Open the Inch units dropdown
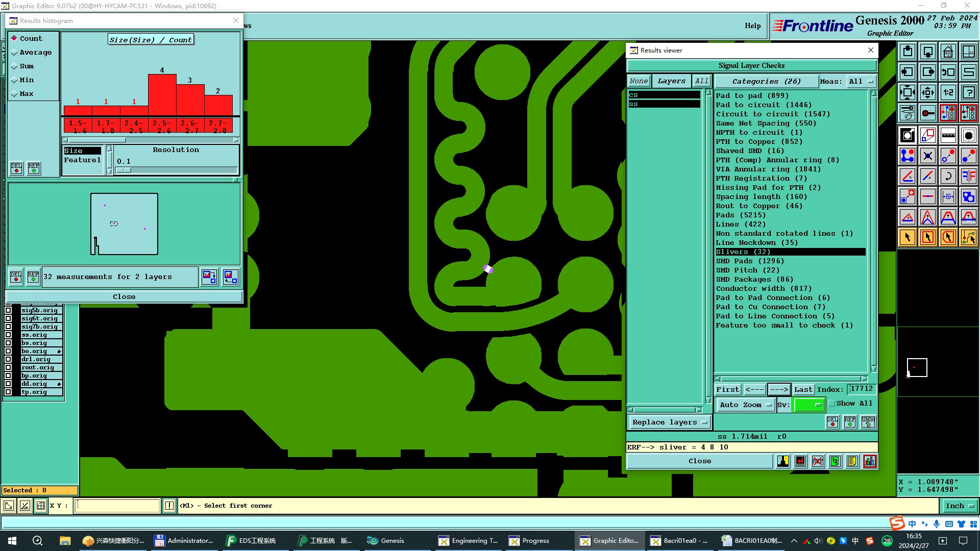Image resolution: width=980 pixels, height=551 pixels. tap(959, 506)
